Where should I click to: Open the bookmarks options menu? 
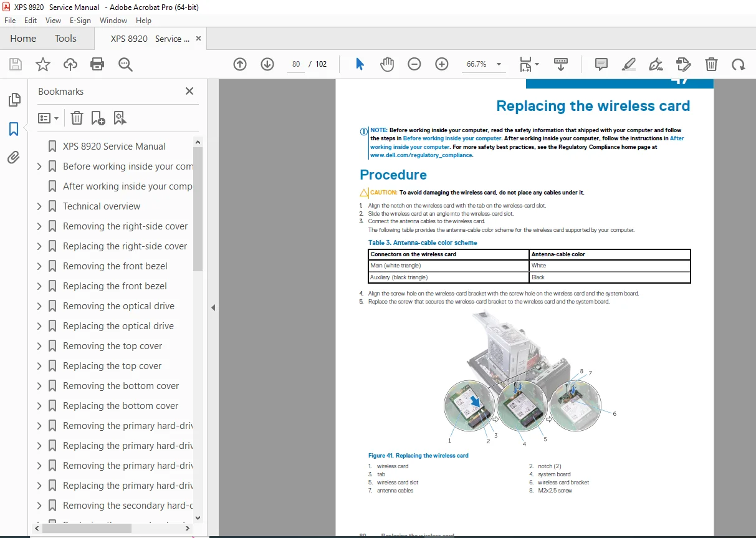pos(49,118)
